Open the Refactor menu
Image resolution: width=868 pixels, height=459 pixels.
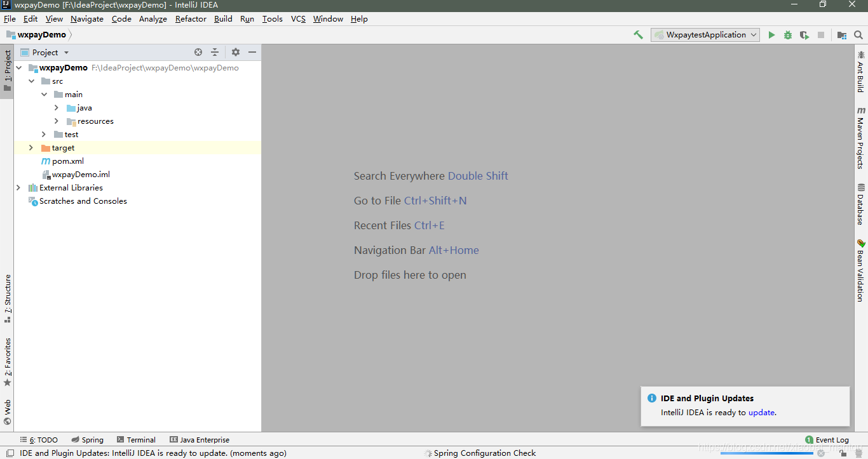click(191, 19)
